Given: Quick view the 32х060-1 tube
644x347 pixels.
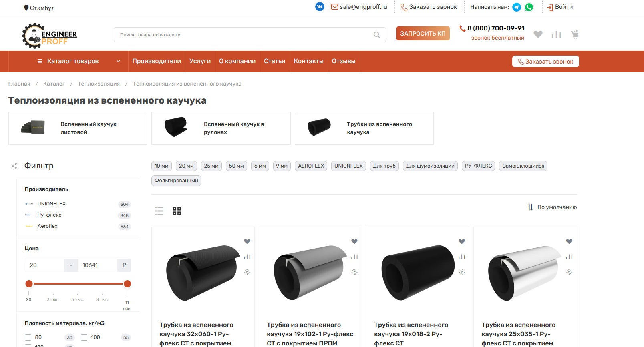Looking at the screenshot, I should 247,272.
